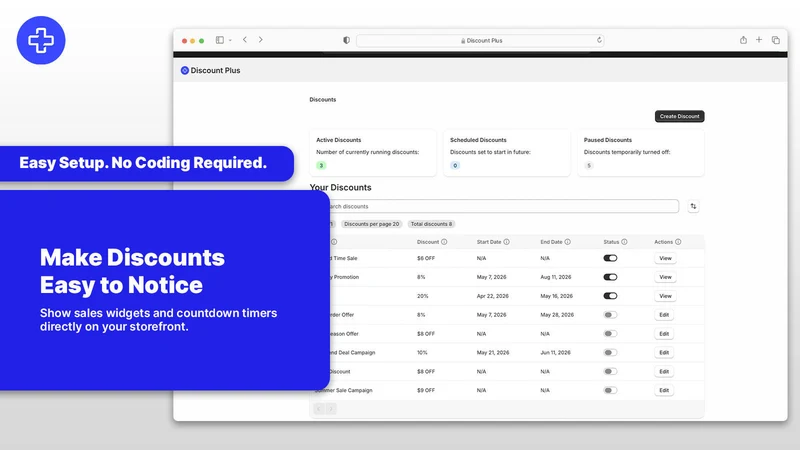This screenshot has height=450, width=800.
Task: Click the privacy shield icon in toolbar
Action: point(346,40)
